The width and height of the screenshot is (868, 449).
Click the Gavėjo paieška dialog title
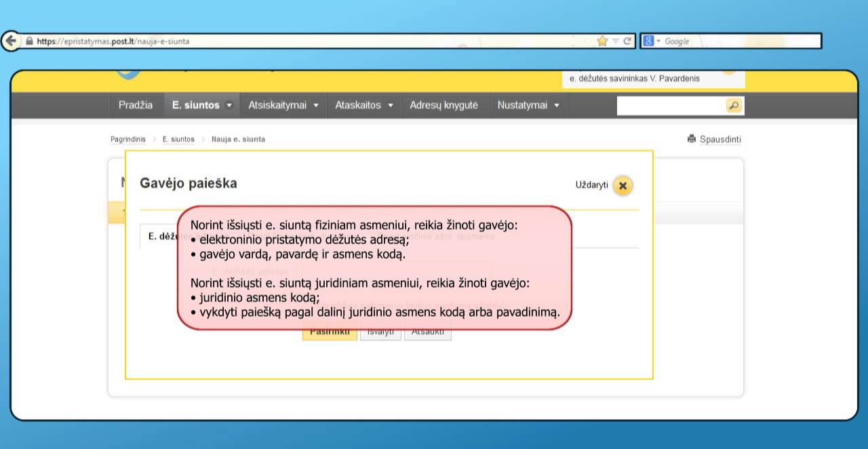pyautogui.click(x=189, y=183)
